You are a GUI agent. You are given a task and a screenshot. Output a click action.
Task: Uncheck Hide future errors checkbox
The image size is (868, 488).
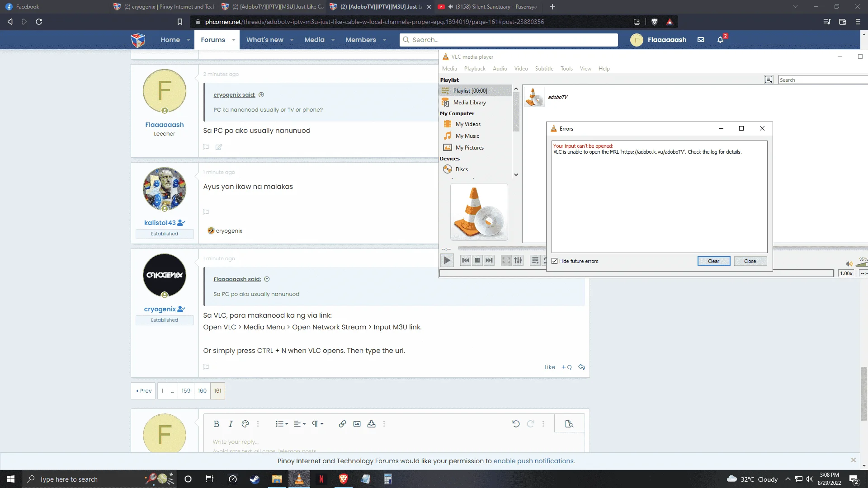(555, 261)
